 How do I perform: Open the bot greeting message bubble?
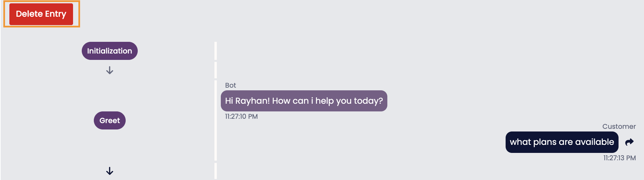pyautogui.click(x=304, y=101)
